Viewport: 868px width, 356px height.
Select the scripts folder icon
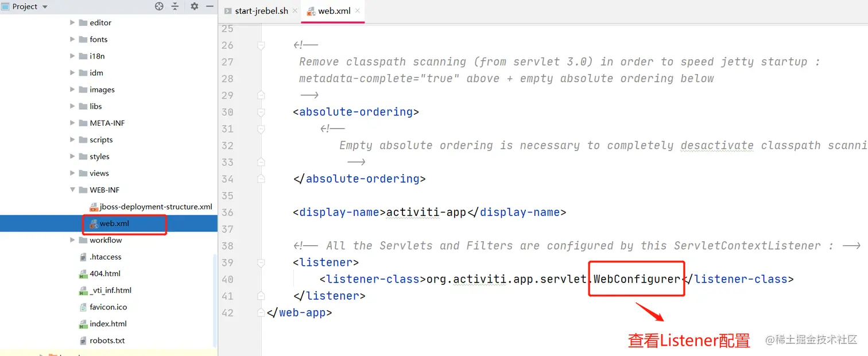(x=83, y=140)
